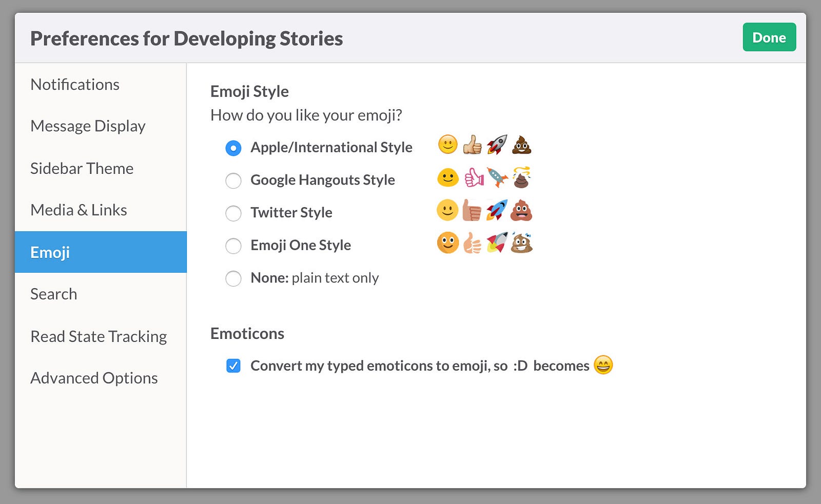The width and height of the screenshot is (821, 504).
Task: Click the 'Google Hangouts Style' label text
Action: click(x=323, y=180)
